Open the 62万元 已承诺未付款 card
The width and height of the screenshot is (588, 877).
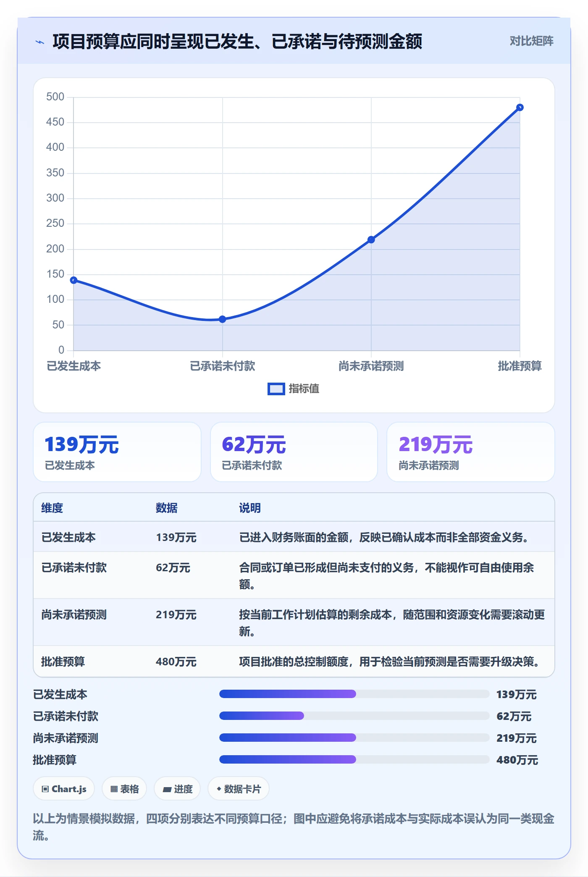click(x=294, y=452)
